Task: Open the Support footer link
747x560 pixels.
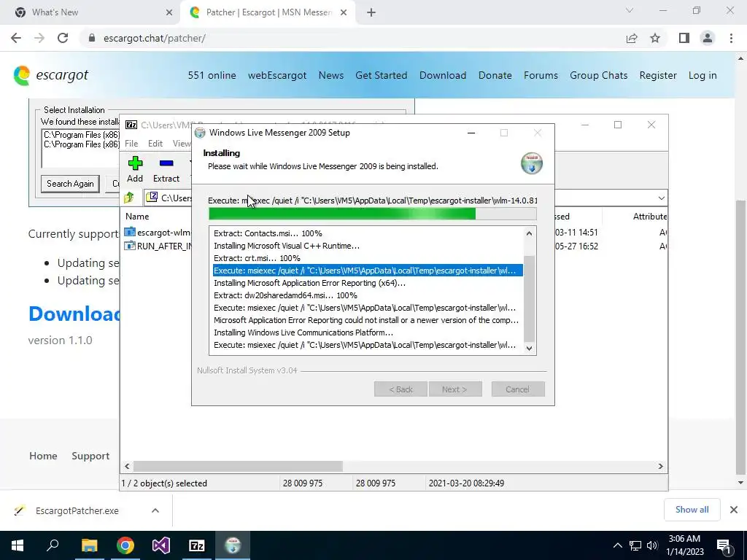Action: pos(90,456)
